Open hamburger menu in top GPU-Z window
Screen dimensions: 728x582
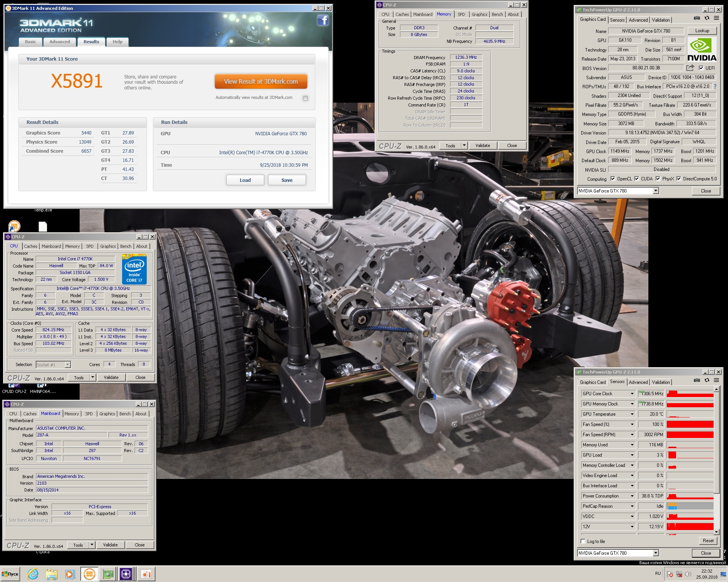coord(716,18)
